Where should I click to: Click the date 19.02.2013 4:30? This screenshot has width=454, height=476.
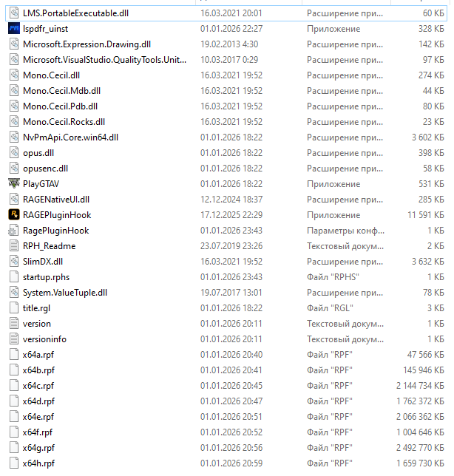229,44
